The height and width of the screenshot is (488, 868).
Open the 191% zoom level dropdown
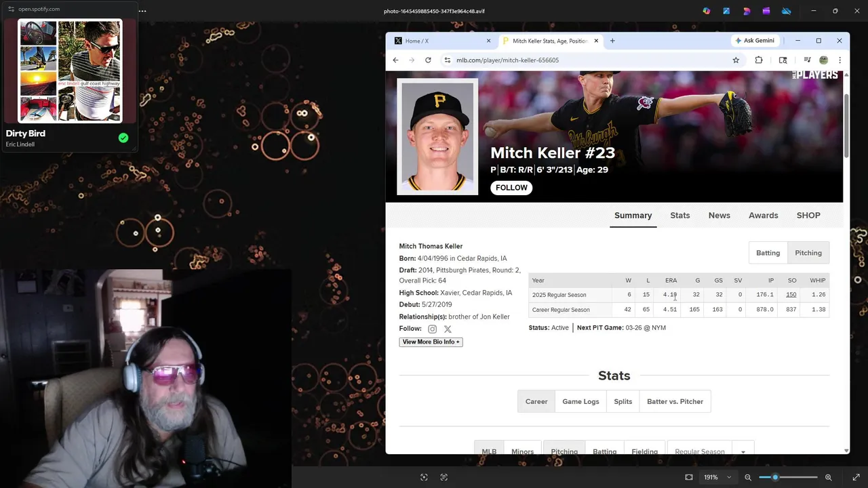point(717,477)
